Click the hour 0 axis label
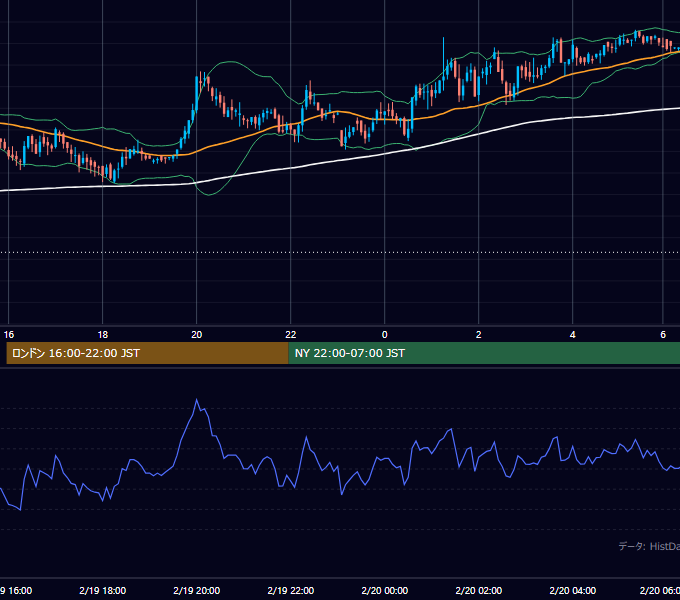Screen dimensions: 680x600 385,335
